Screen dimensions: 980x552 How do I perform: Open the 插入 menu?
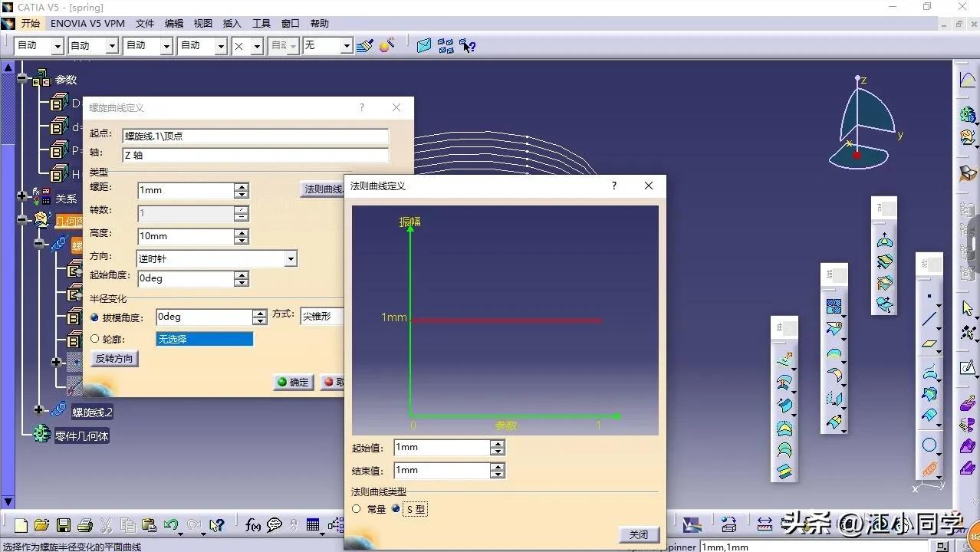pyautogui.click(x=232, y=24)
